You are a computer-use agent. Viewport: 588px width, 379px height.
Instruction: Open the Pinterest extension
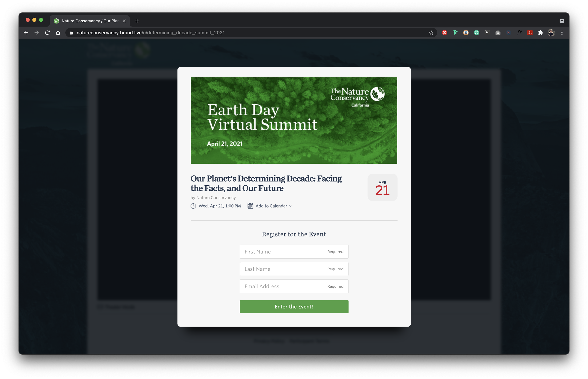[x=445, y=33]
